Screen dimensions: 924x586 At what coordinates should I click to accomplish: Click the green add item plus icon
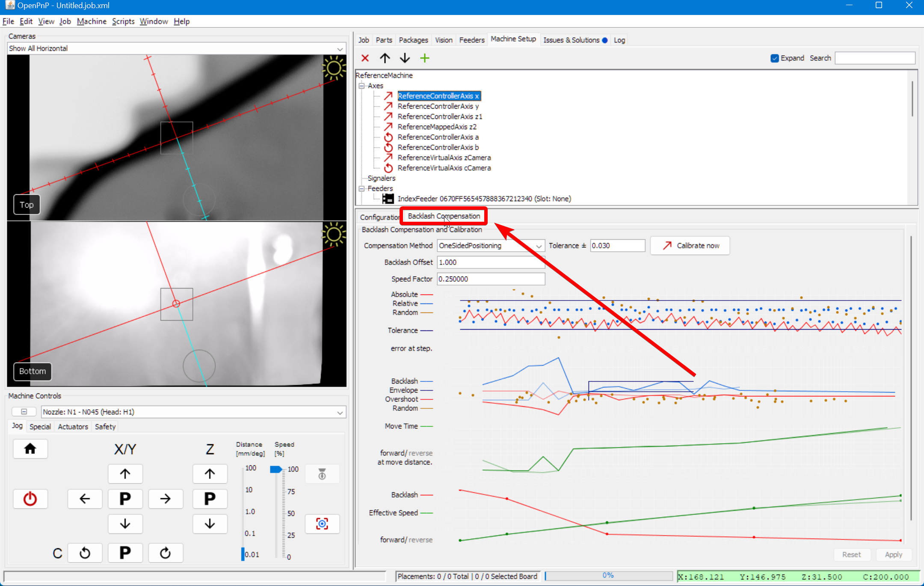(424, 58)
